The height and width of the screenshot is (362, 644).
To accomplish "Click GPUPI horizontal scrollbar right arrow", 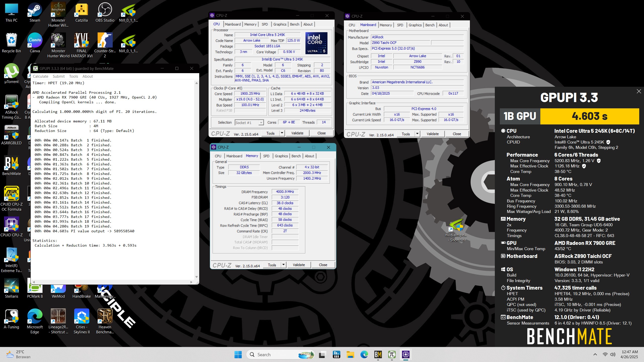I will (191, 282).
